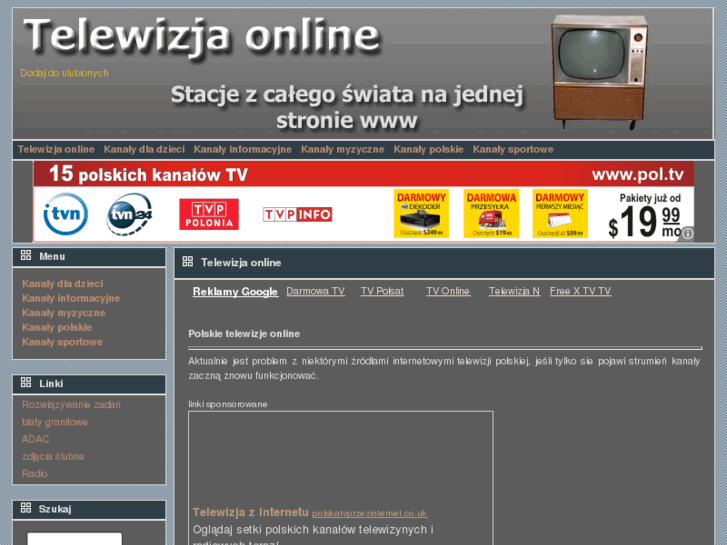This screenshot has width=727, height=545.
Task: Click Polskie telewizje online heading
Action: tap(244, 333)
